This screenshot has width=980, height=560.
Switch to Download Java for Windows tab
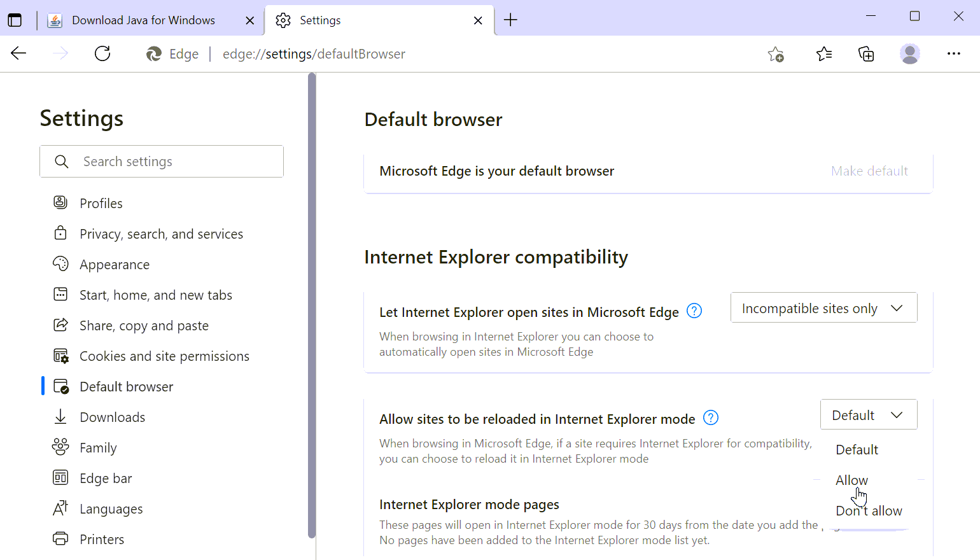(143, 20)
